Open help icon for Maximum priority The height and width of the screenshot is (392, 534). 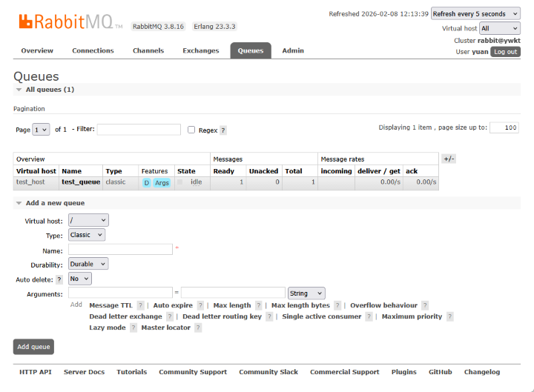(450, 317)
